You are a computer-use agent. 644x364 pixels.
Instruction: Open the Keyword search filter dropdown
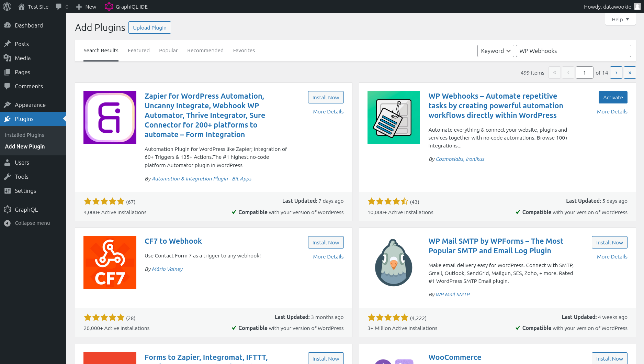coord(495,51)
